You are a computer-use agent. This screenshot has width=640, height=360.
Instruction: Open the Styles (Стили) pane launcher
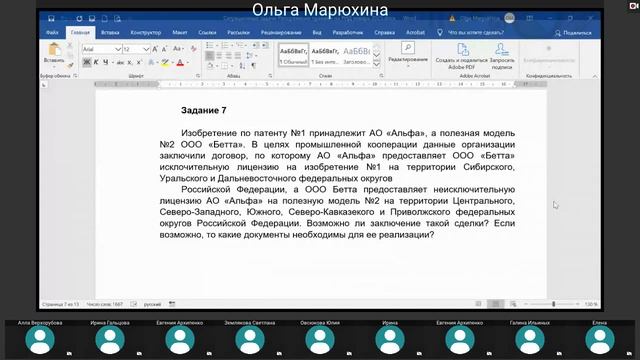click(x=381, y=76)
